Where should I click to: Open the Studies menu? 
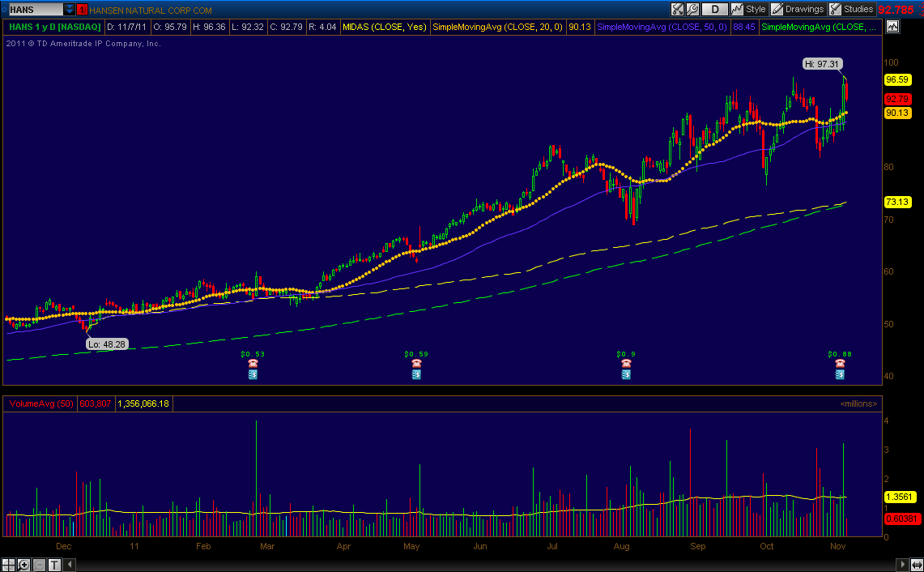tap(851, 10)
